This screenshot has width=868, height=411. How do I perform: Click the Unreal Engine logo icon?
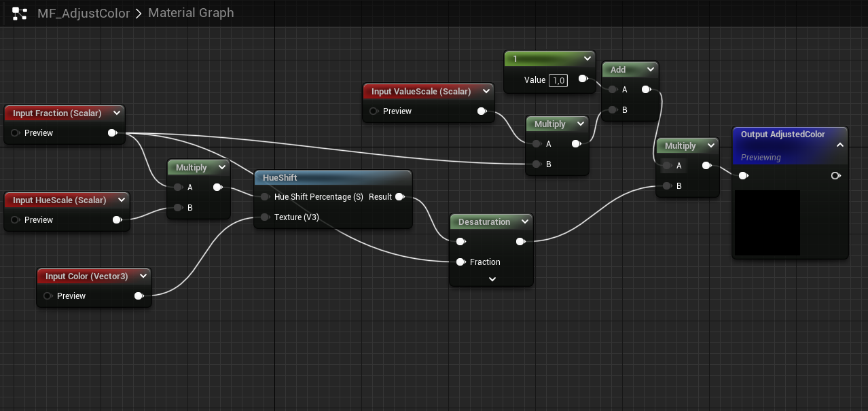(19, 12)
